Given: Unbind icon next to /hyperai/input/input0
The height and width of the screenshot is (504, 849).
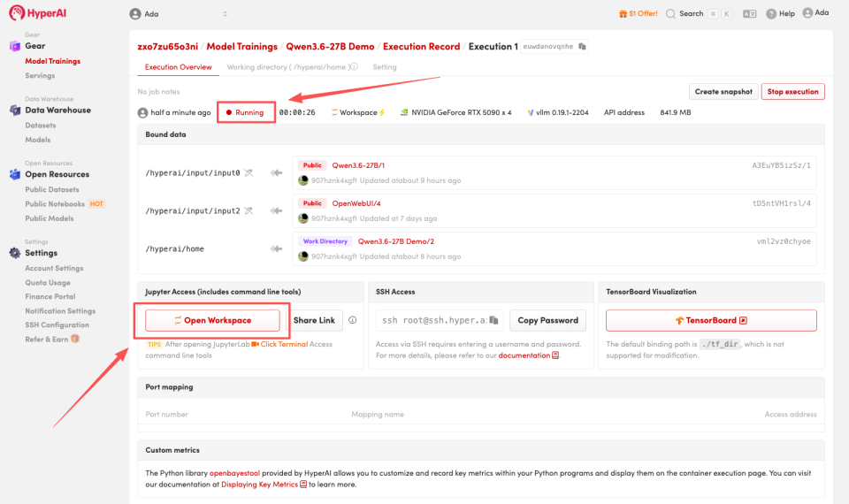Looking at the screenshot, I should pyautogui.click(x=249, y=172).
